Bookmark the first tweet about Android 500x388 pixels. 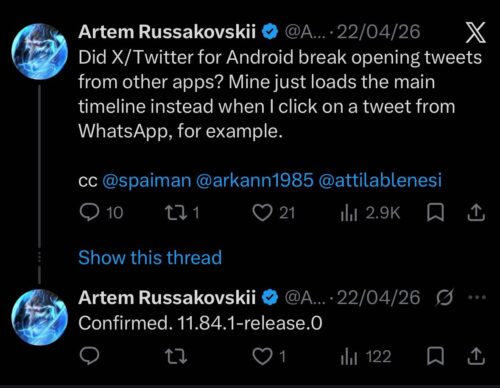tap(435, 213)
